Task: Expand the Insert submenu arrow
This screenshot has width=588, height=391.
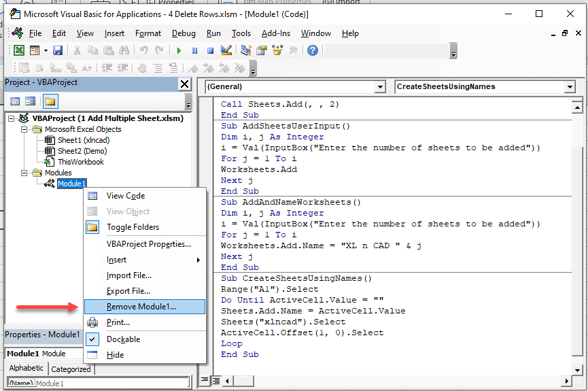Action: (x=198, y=260)
